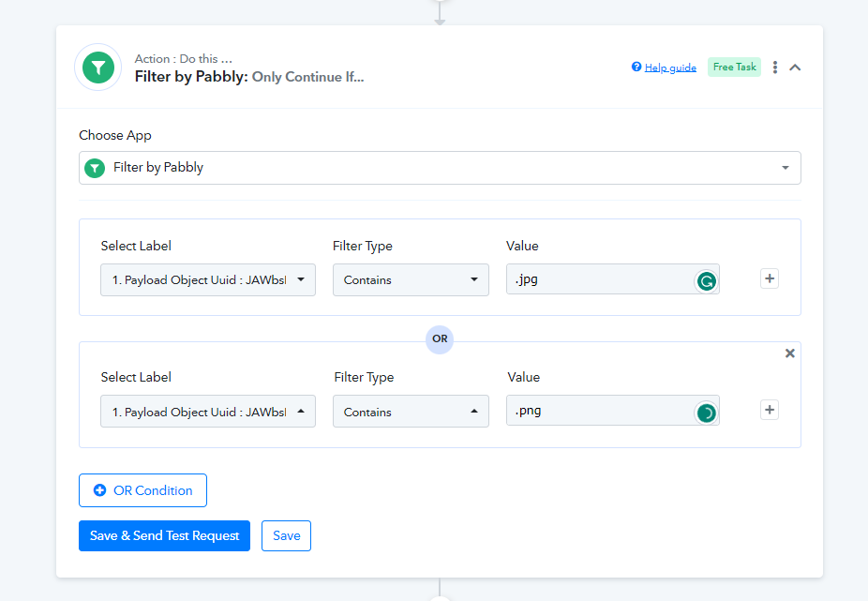Click the green Filter by Pabbly funnel icon

[x=98, y=68]
